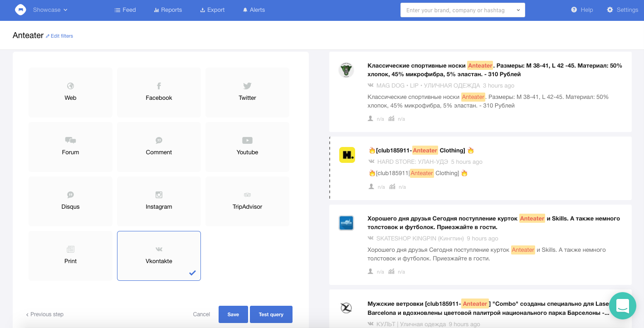Open post titled Мужские ветровки Combo
644x328 pixels.
489,308
